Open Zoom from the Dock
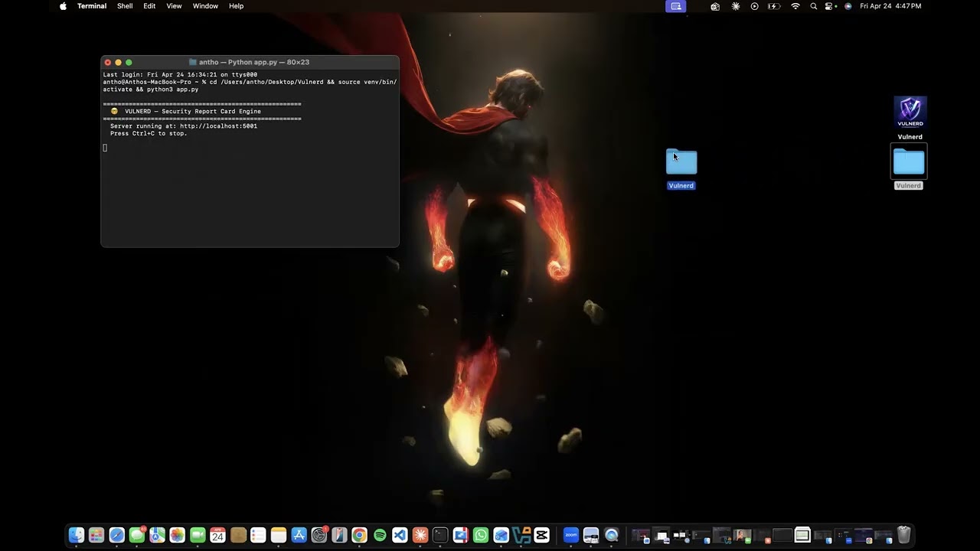980x551 pixels. click(571, 535)
